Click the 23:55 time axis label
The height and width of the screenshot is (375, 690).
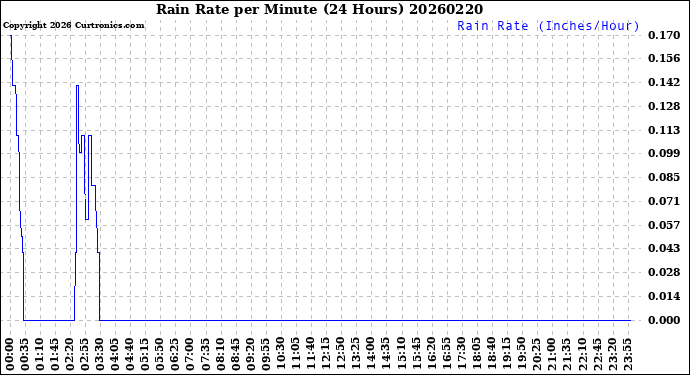point(627,355)
